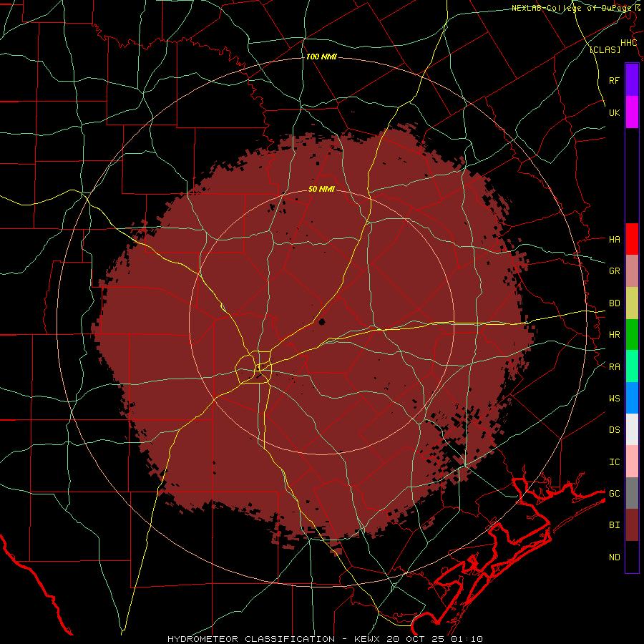Click the 100 NMI range ring label

321,57
